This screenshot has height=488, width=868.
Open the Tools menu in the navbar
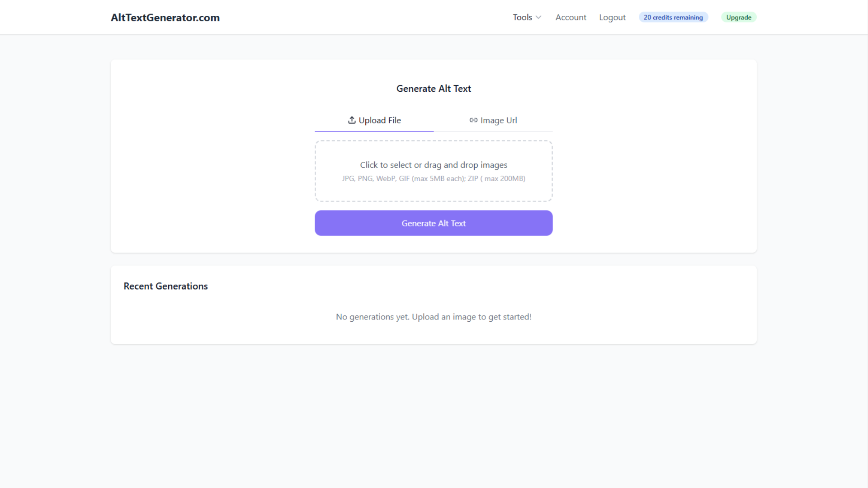click(x=527, y=17)
